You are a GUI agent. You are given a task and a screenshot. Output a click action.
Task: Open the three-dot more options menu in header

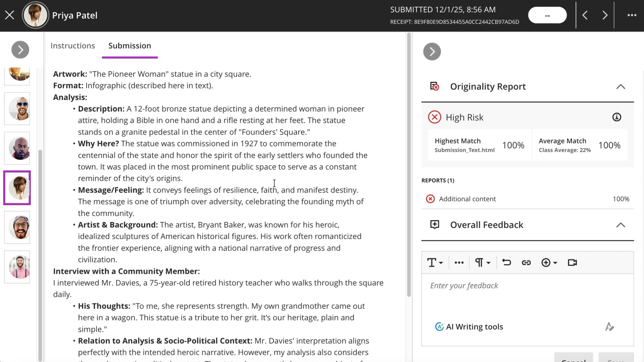click(632, 15)
